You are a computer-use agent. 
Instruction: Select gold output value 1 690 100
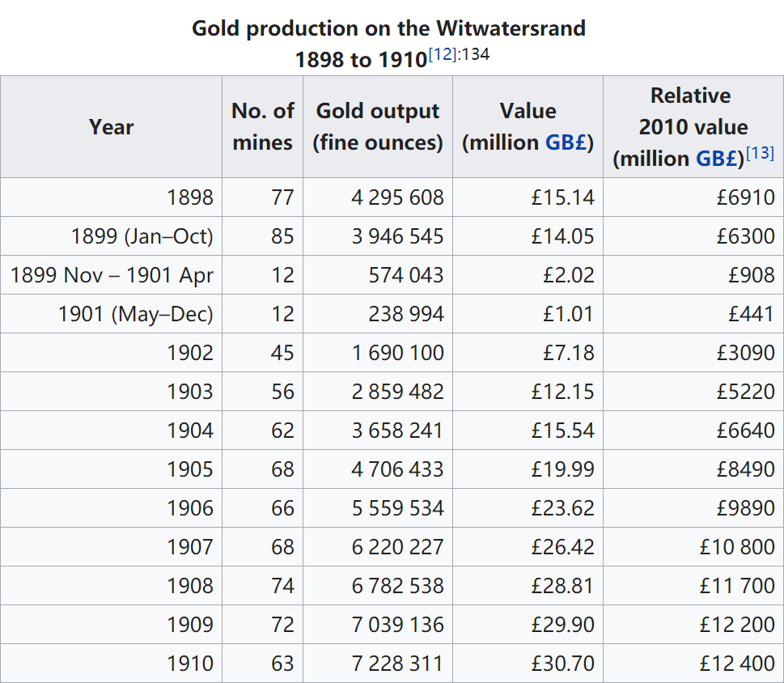[397, 353]
